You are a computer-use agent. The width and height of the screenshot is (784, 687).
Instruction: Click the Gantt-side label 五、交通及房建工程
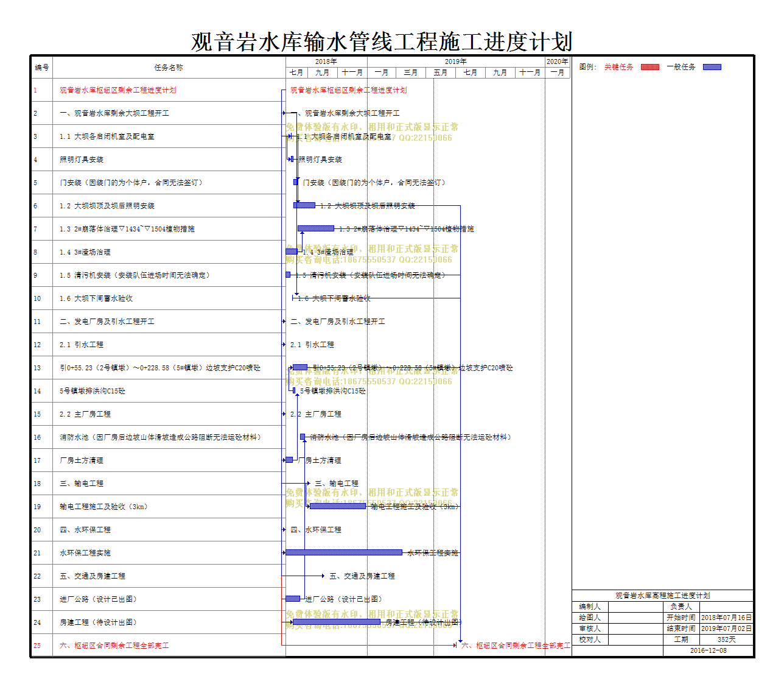[x=362, y=576]
